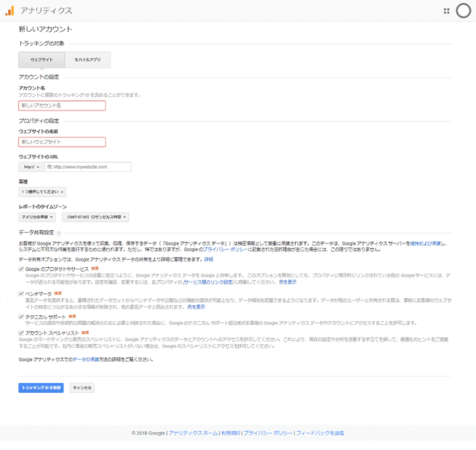Select the ウェブサイト tracking tab

click(x=42, y=60)
